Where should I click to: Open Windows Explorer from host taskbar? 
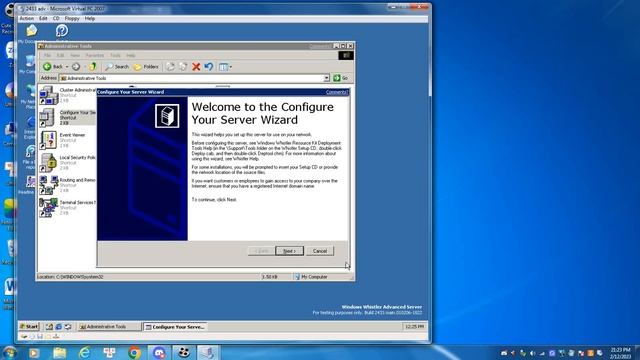(59, 353)
